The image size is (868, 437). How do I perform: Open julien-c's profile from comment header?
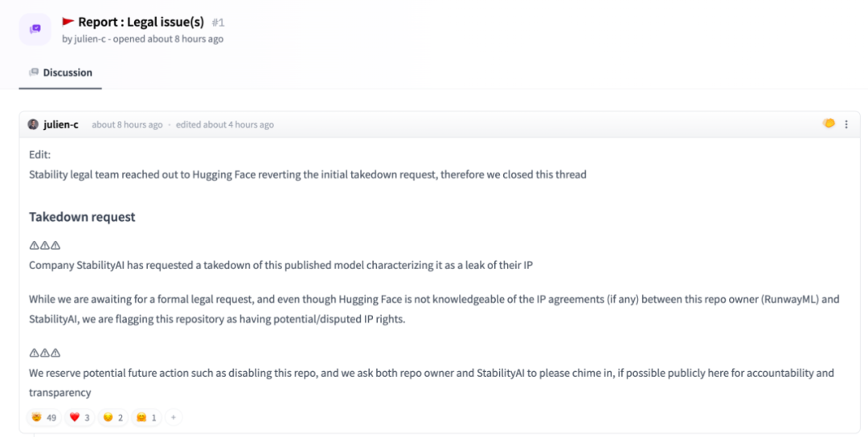pyautogui.click(x=61, y=125)
